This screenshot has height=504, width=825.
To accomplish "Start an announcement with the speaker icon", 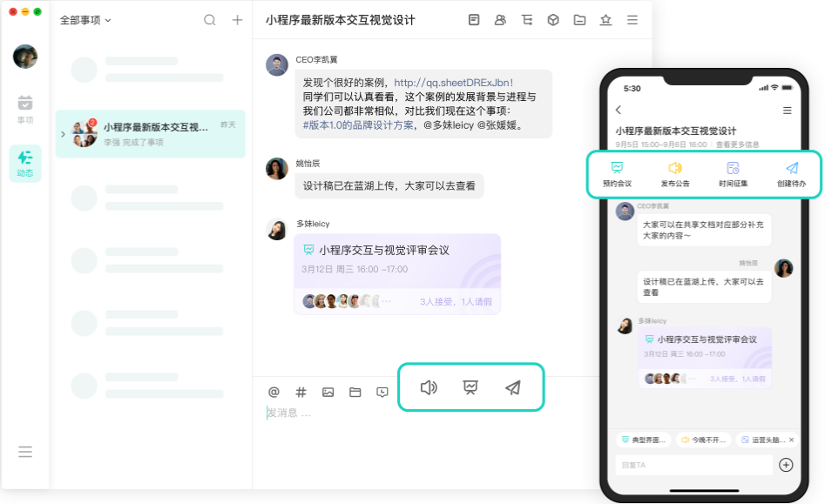I will pyautogui.click(x=427, y=387).
